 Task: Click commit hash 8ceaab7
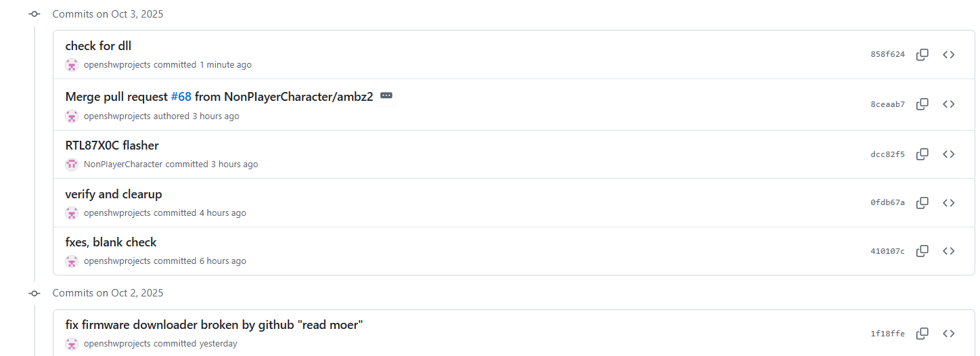887,104
